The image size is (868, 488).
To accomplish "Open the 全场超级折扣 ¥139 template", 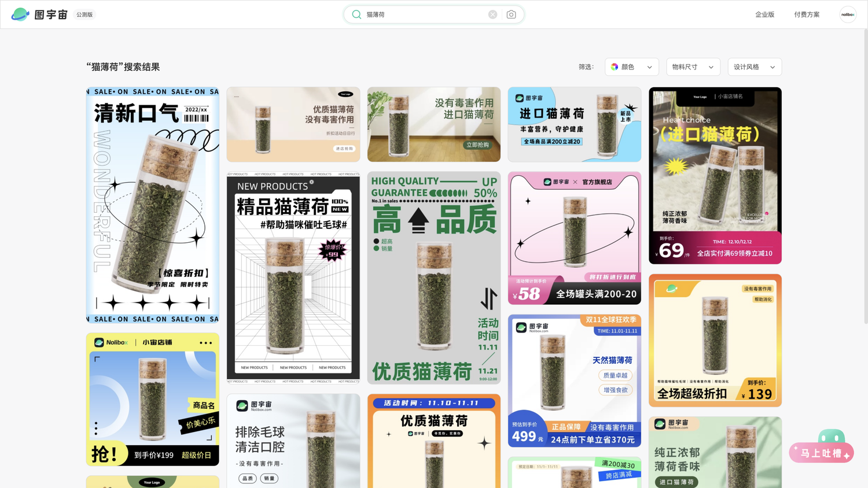I will 715,341.
